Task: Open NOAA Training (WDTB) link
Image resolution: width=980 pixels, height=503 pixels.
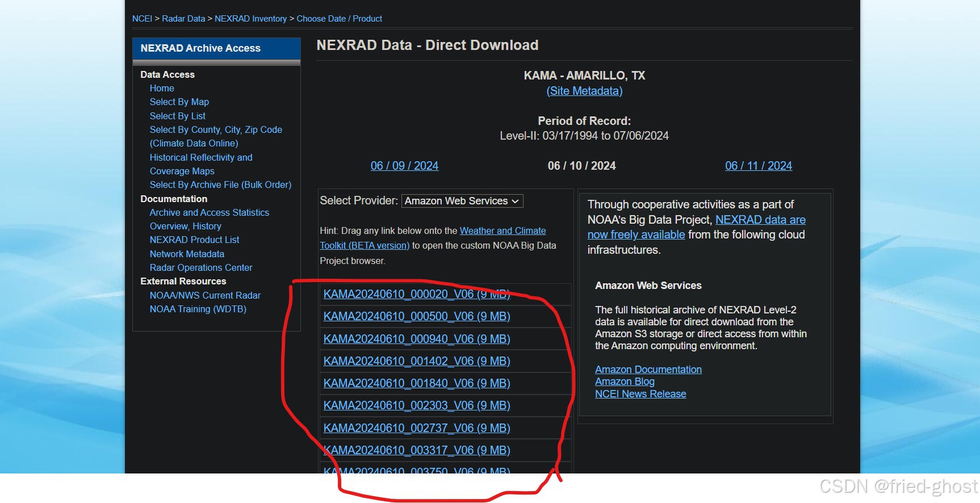Action: click(198, 309)
